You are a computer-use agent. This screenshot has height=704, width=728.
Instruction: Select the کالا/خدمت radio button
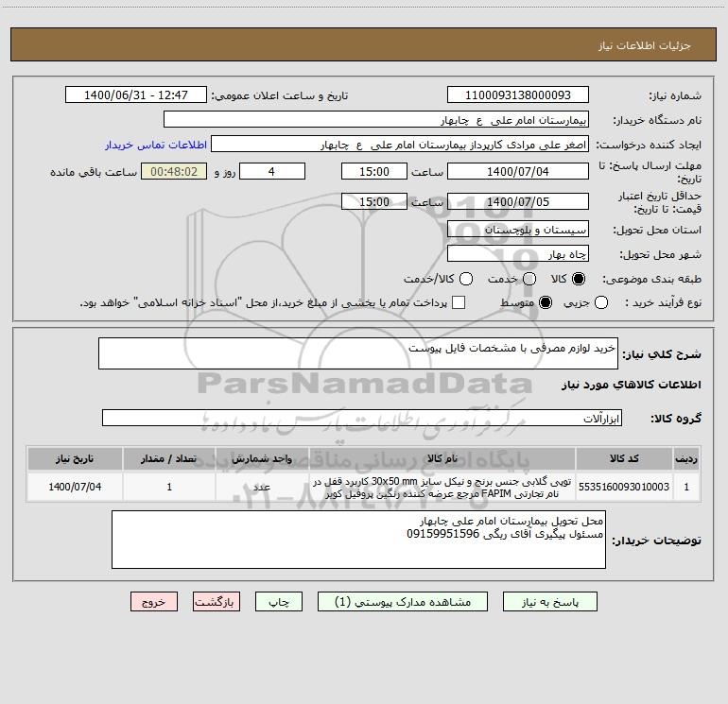click(x=466, y=279)
